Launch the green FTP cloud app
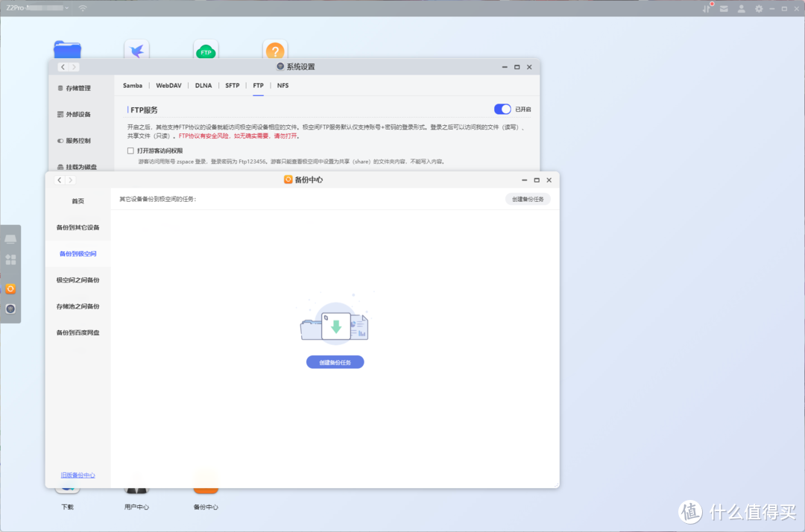 click(x=206, y=50)
